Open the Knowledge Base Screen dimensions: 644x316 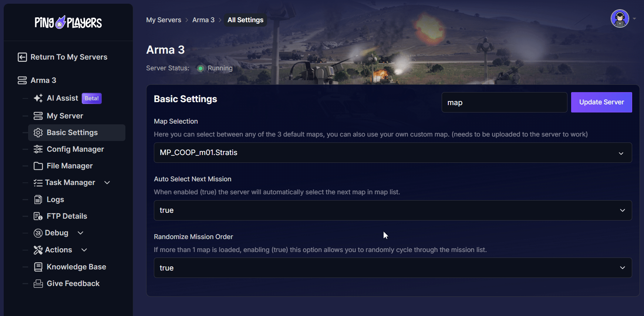pyautogui.click(x=77, y=267)
